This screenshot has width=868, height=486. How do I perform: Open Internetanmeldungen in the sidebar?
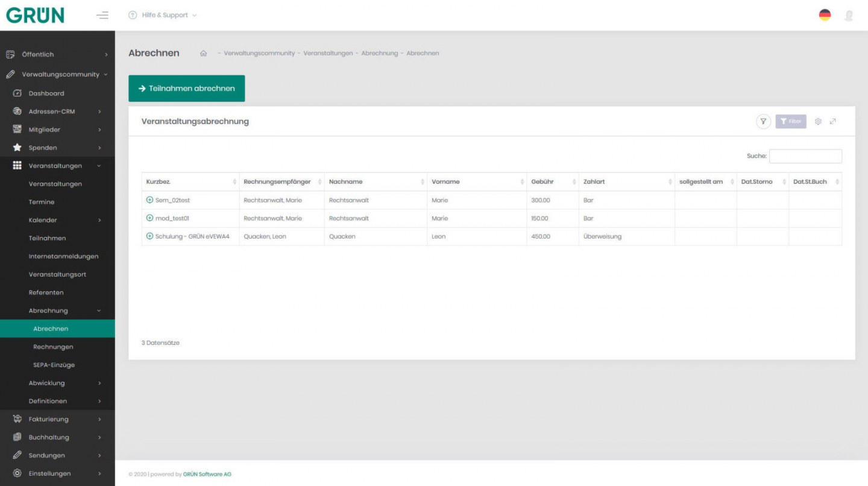point(63,256)
